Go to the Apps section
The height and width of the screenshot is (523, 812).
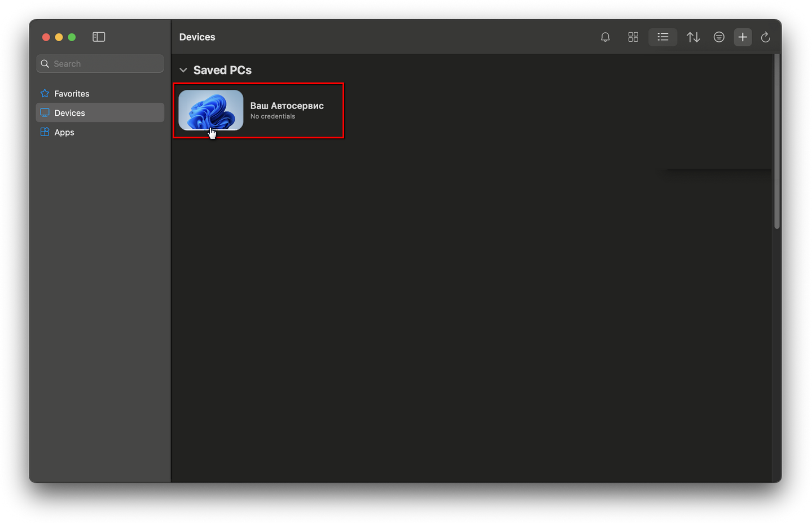64,132
